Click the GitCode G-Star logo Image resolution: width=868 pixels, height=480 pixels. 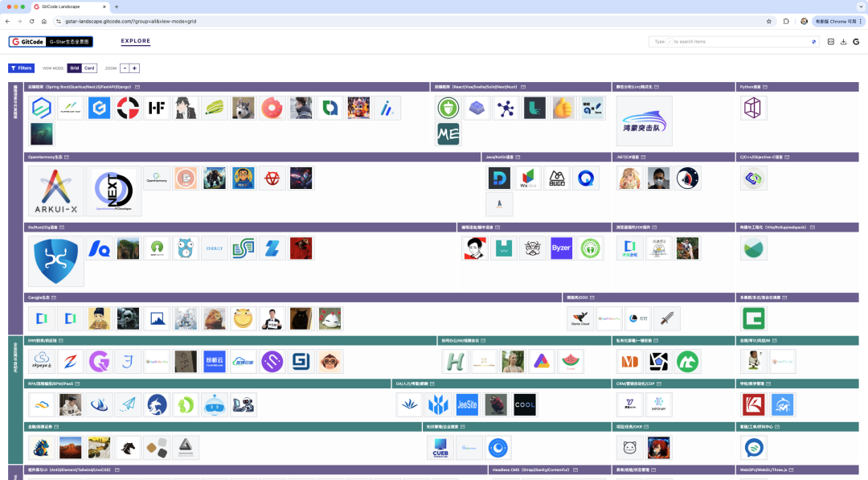[x=51, y=42]
